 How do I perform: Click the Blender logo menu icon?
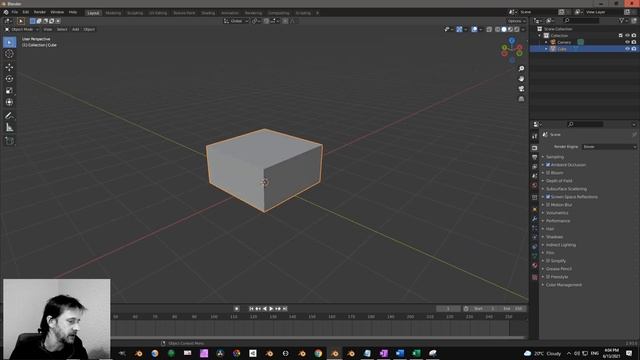pos(6,12)
